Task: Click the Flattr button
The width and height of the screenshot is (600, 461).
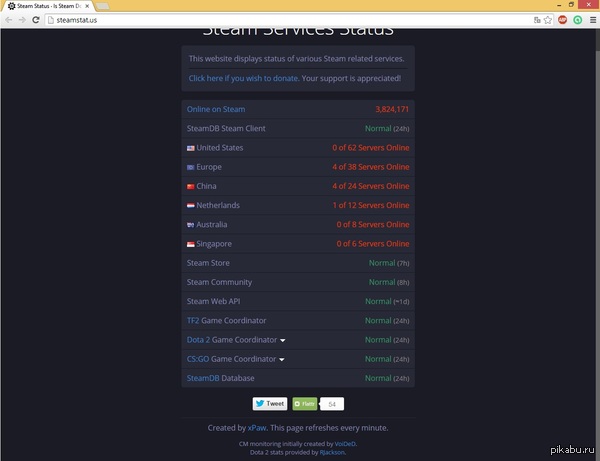Action: [305, 404]
